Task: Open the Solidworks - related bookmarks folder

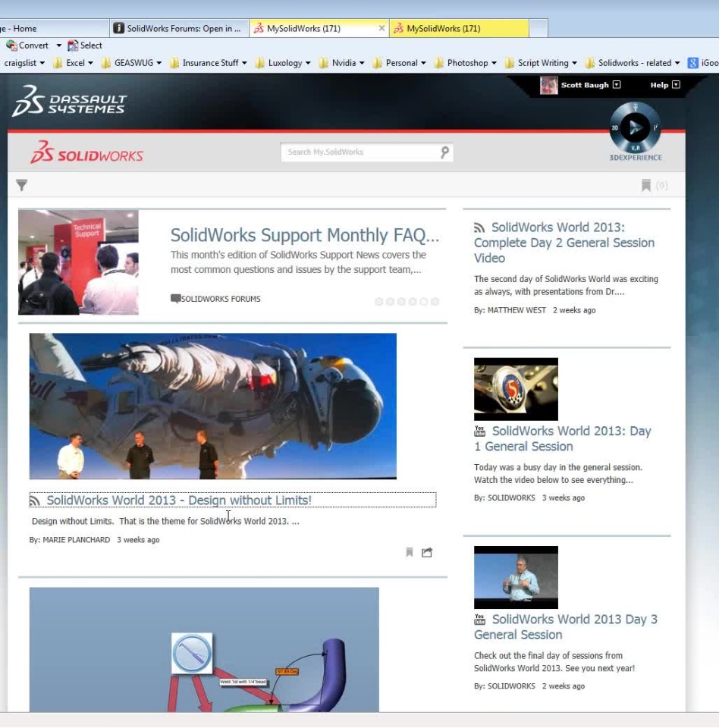Action: click(633, 63)
